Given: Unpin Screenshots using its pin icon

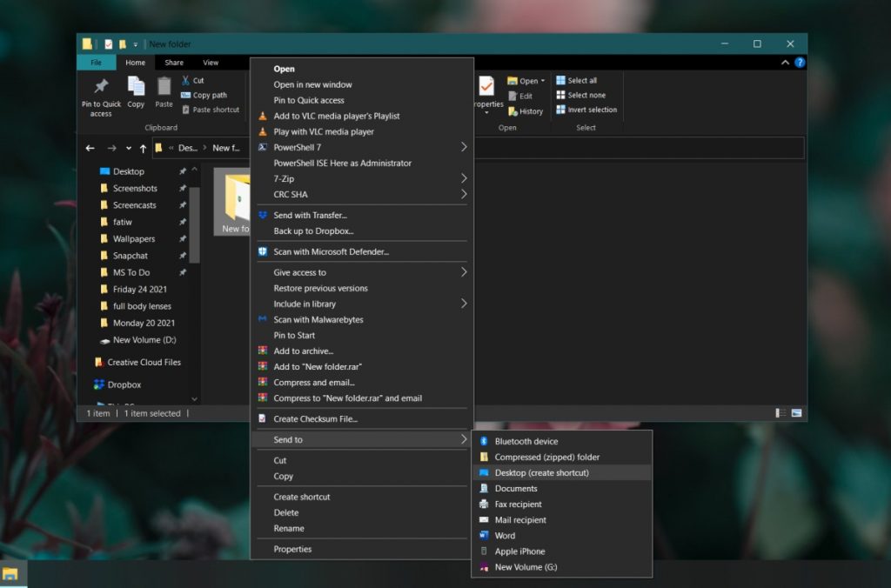Looking at the screenshot, I should 184,188.
